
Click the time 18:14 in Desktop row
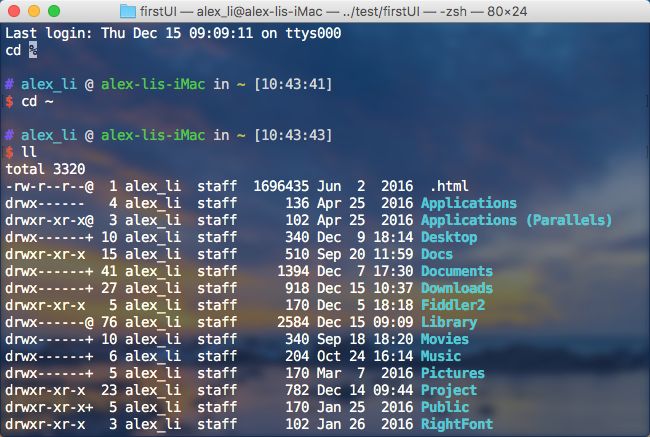click(x=393, y=237)
